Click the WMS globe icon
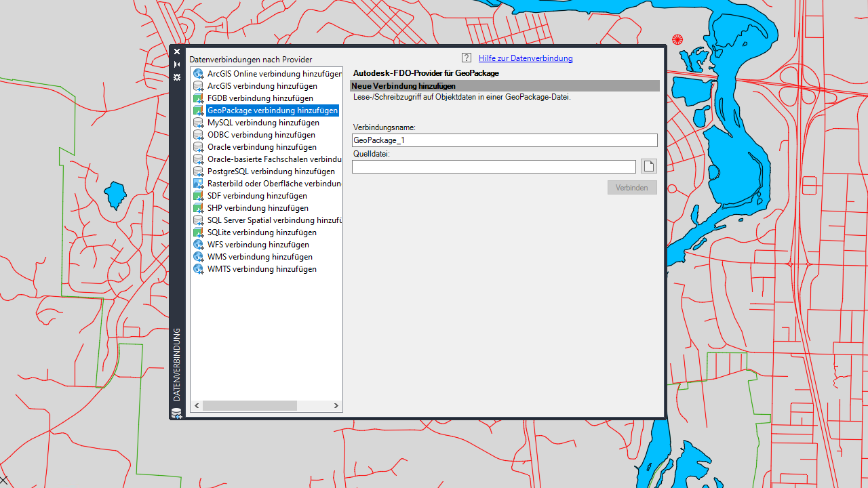The height and width of the screenshot is (488, 868). point(199,257)
